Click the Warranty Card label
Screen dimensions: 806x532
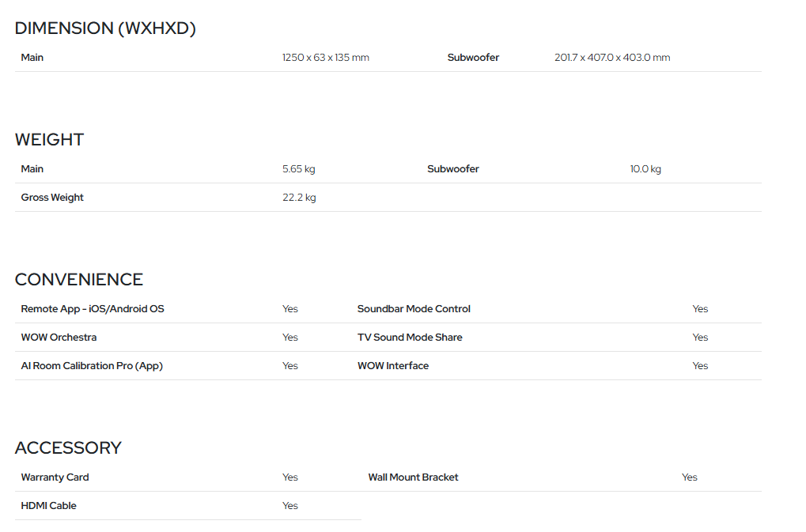point(55,477)
